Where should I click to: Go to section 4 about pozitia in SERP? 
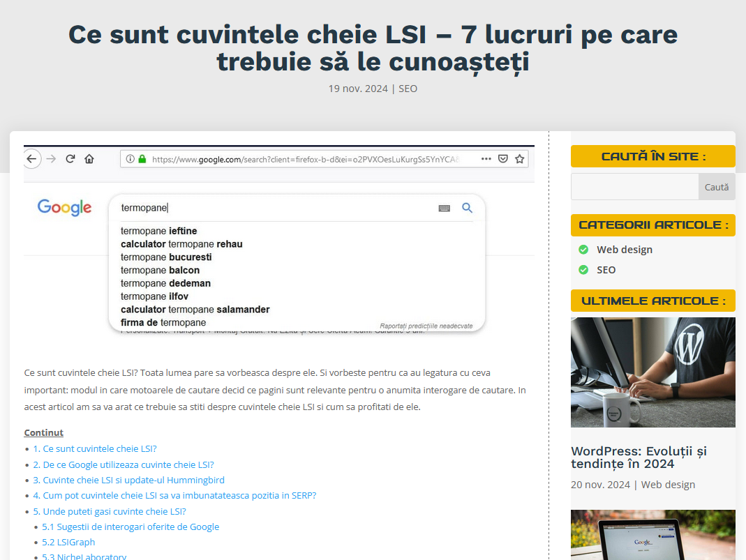pyautogui.click(x=174, y=496)
